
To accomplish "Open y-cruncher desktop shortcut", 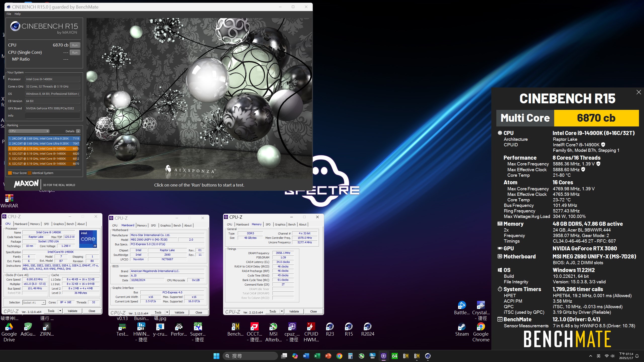I will pos(160,330).
